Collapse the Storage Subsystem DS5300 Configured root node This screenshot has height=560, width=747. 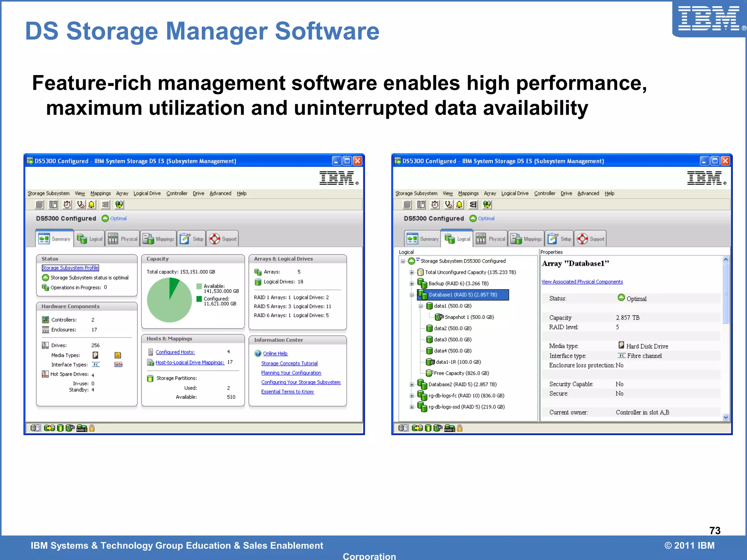coord(403,261)
